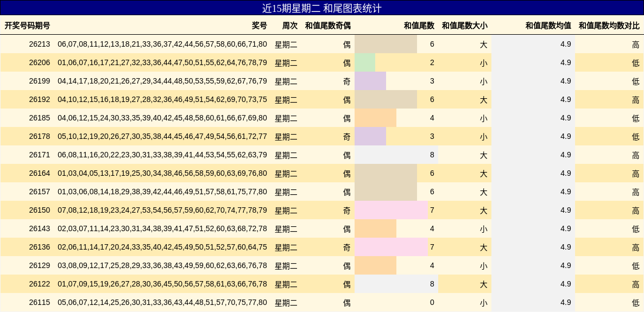Click the gray tail-value bar in row 26122
This screenshot has width=644, height=312.
[x=396, y=284]
